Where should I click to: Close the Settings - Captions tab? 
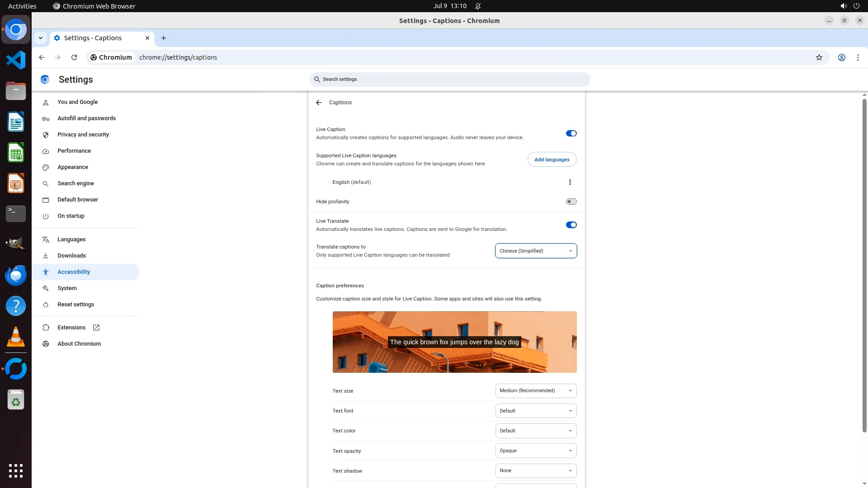click(147, 38)
